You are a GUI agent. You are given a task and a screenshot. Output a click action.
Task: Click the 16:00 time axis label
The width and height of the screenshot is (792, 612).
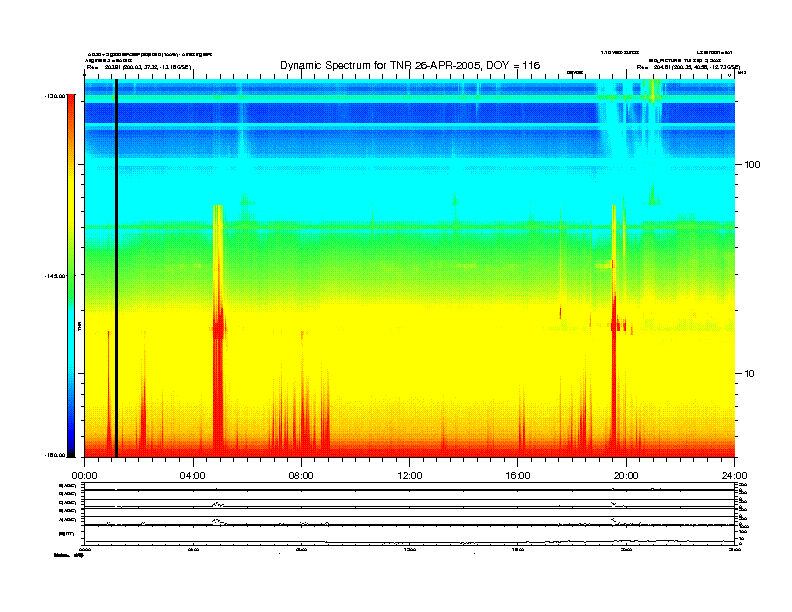(x=518, y=476)
